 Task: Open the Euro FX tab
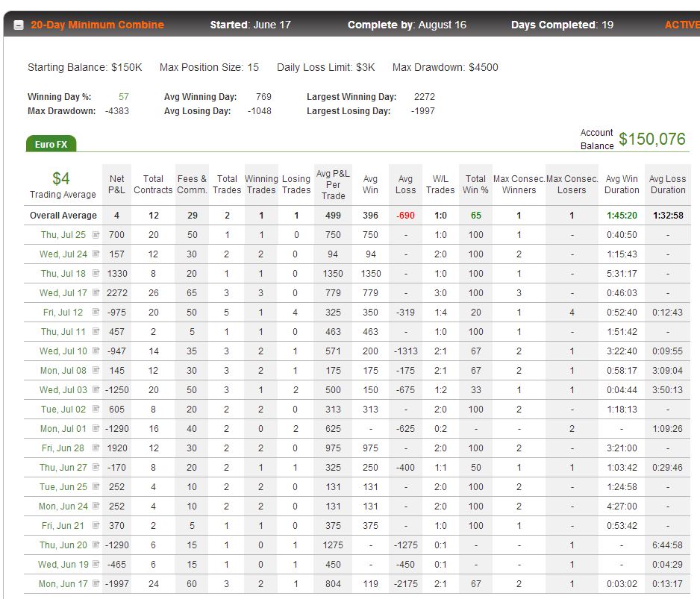click(x=51, y=144)
